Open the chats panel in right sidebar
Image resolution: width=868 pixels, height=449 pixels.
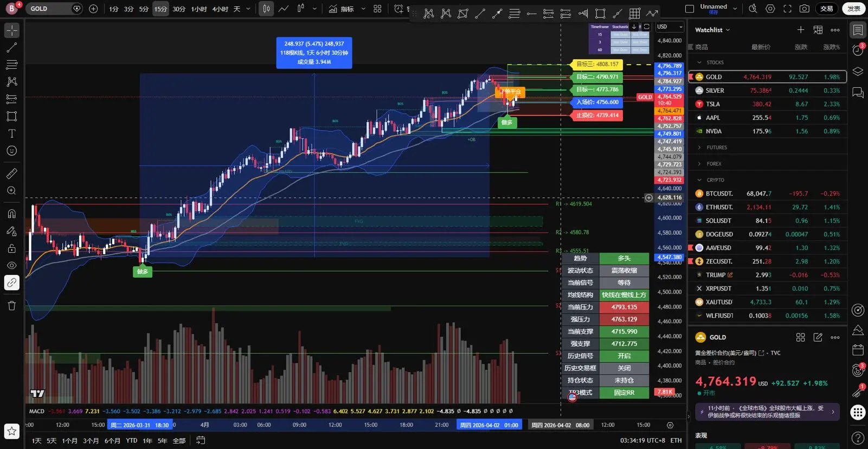coord(858,93)
